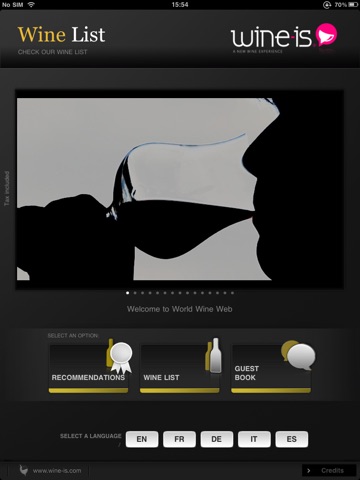Tap the Wi-Fi status icon

[31, 5]
